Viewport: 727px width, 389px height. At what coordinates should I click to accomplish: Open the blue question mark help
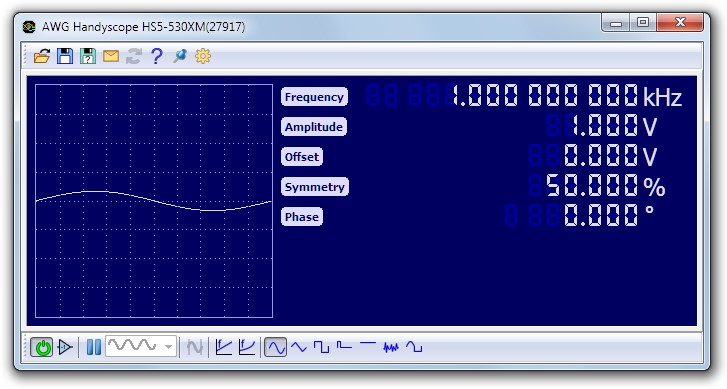tap(157, 56)
